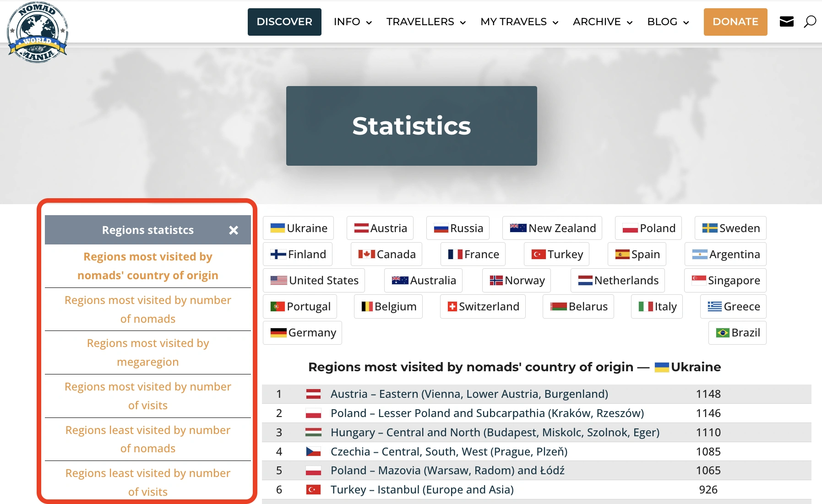Select the United States country filter
This screenshot has height=504, width=822.
coord(314,280)
